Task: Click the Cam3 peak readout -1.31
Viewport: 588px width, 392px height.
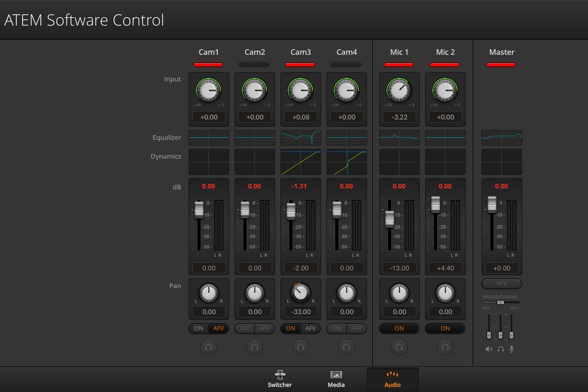Action: 299,186
